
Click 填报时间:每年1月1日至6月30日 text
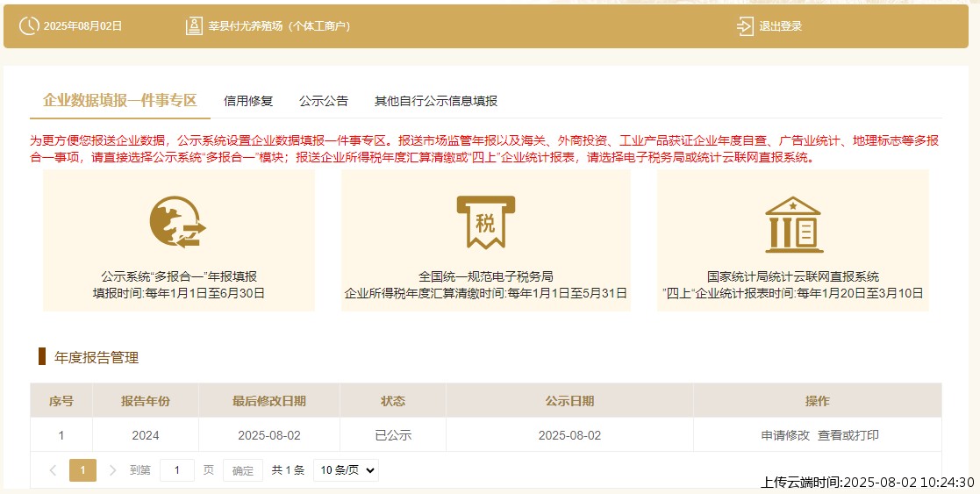click(179, 293)
